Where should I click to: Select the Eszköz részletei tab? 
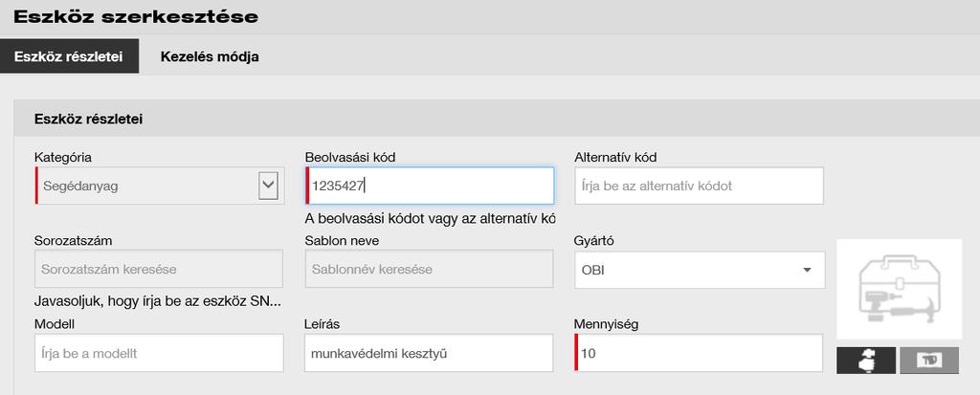[69, 56]
